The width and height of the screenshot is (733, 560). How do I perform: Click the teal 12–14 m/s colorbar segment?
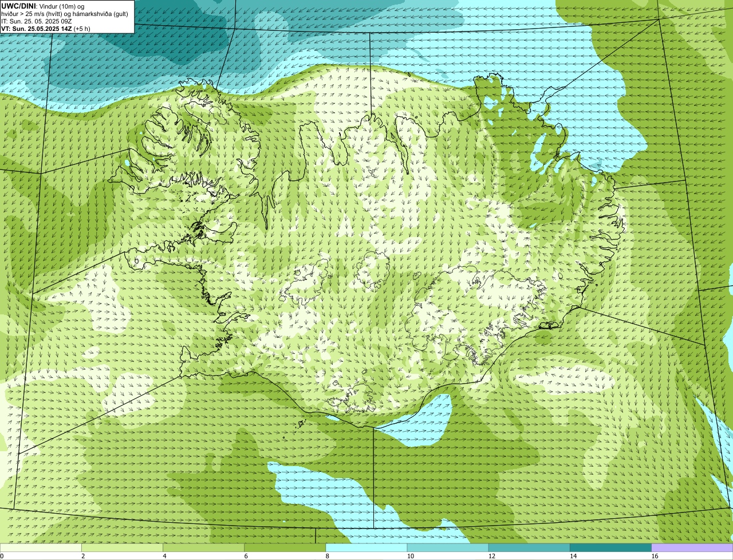529,547
